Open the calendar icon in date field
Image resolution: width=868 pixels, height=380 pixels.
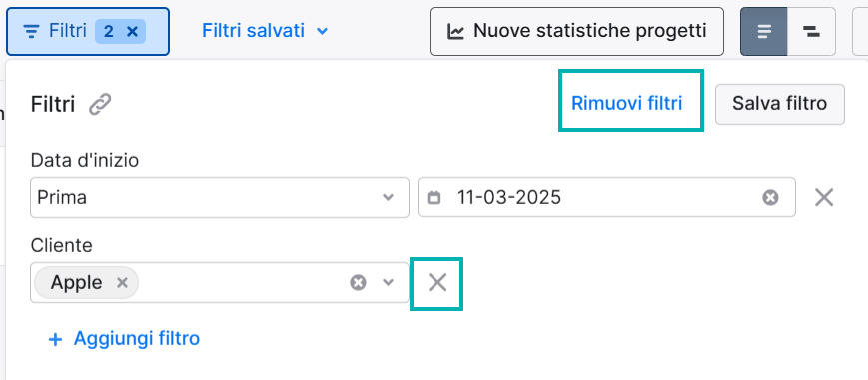(434, 197)
